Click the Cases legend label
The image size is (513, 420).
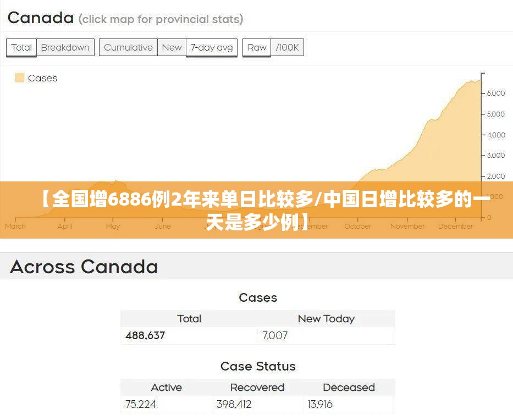(x=42, y=78)
